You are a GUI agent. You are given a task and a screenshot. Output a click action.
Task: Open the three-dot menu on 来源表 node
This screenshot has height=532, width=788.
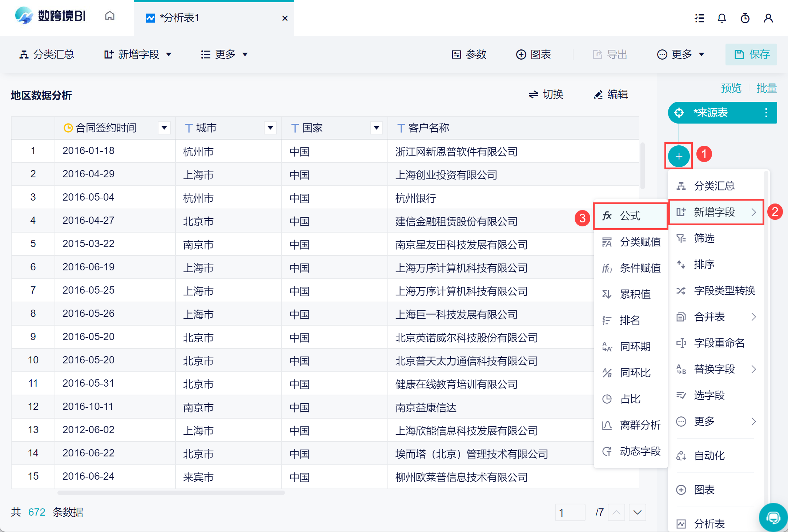tap(766, 113)
